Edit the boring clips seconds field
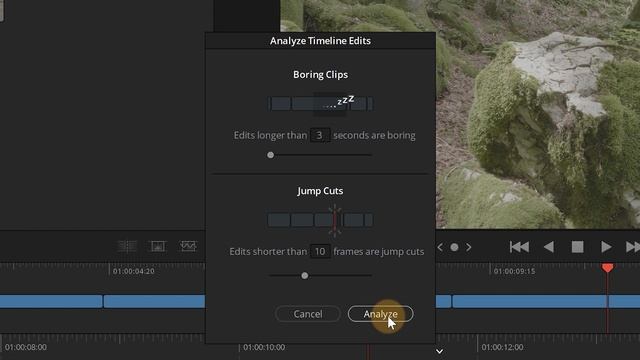This screenshot has height=360, width=640. pos(320,135)
